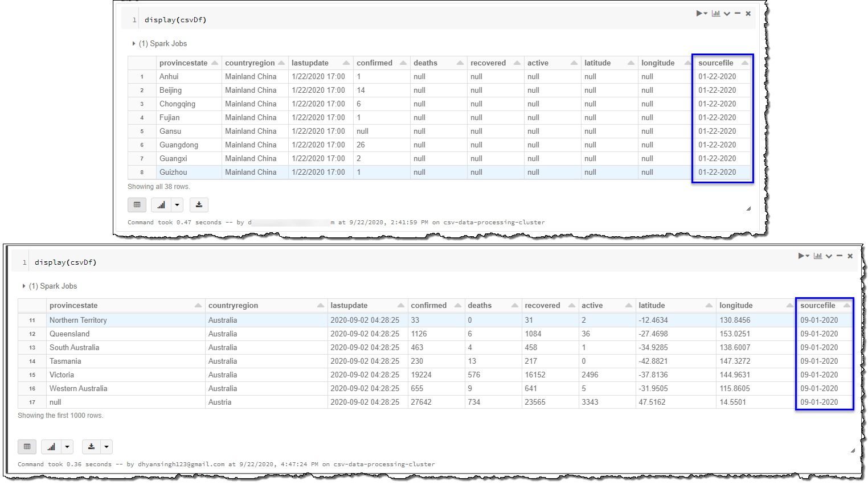This screenshot has height=485, width=868.
Task: Download results of the bottom table
Action: (x=91, y=447)
